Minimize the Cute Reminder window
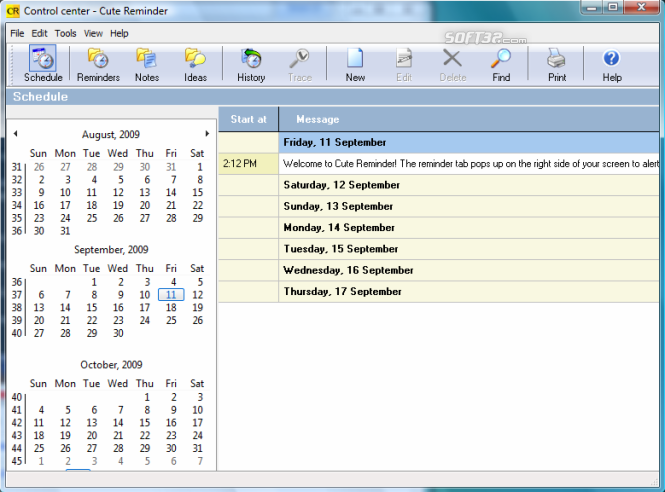The height and width of the screenshot is (492, 665). click(x=592, y=8)
